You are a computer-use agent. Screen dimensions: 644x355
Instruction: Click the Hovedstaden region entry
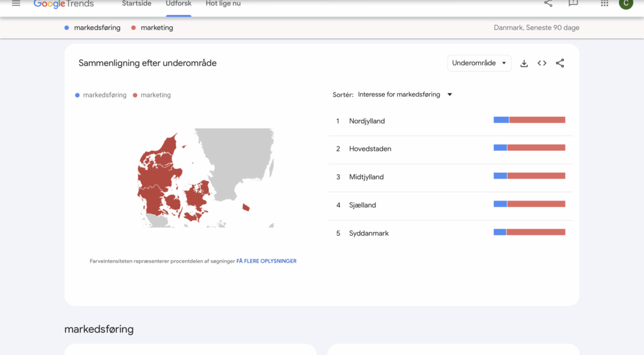click(370, 149)
